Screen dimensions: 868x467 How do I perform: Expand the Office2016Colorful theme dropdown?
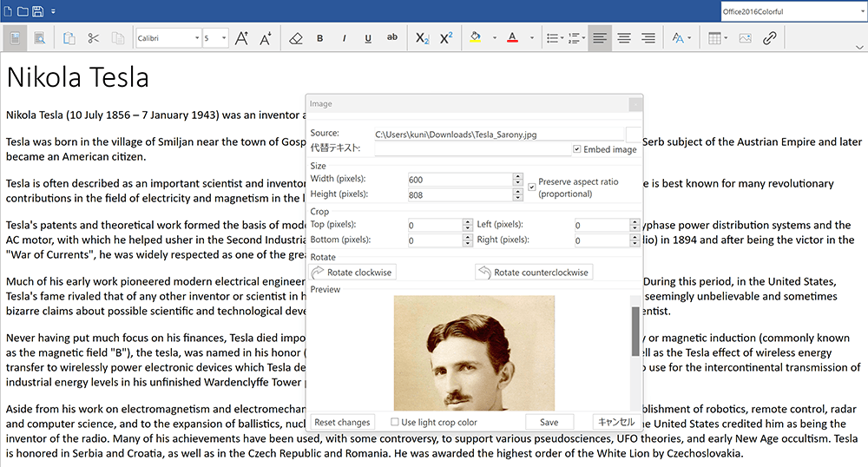click(861, 11)
